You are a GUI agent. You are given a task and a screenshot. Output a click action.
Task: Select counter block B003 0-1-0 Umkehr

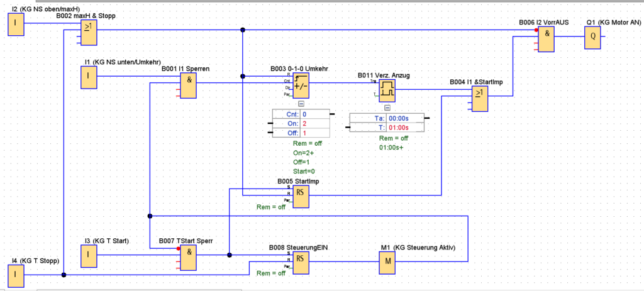pos(301,85)
